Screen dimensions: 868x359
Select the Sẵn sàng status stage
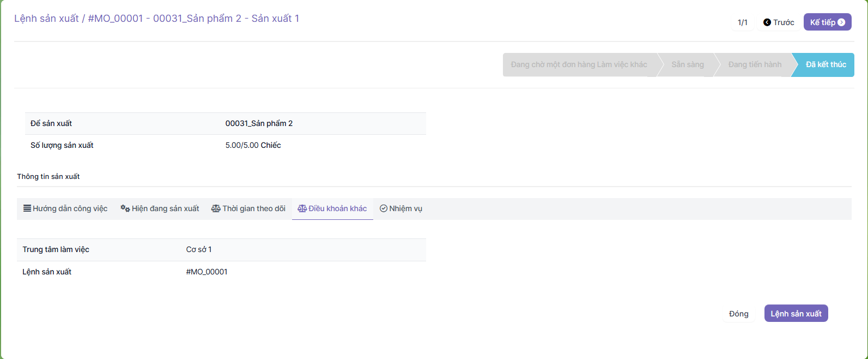coord(687,64)
